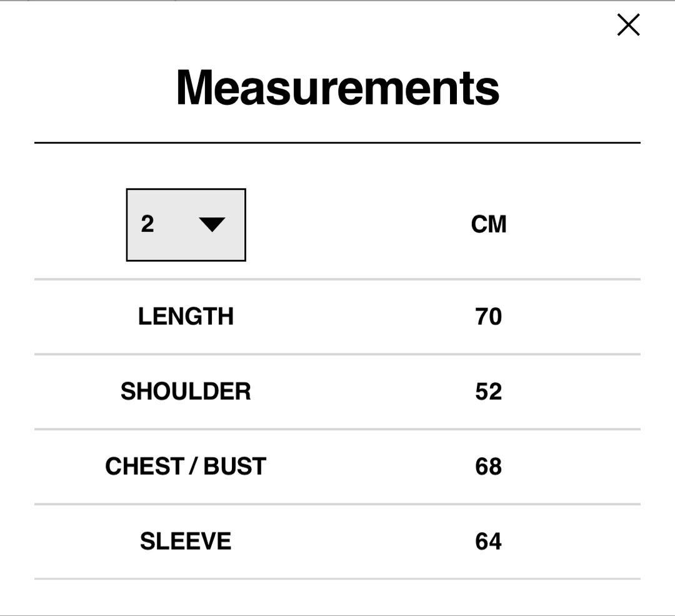Click the divider between CHEST / BUST and SLEEVE rows
This screenshot has width=675, height=616.
(337, 504)
